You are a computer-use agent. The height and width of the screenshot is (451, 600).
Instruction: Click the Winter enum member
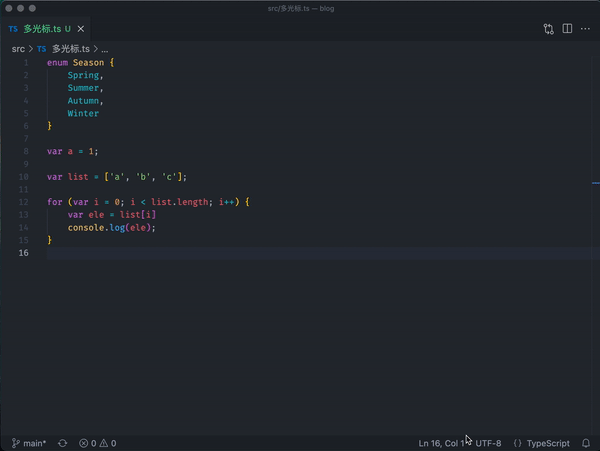coord(83,113)
